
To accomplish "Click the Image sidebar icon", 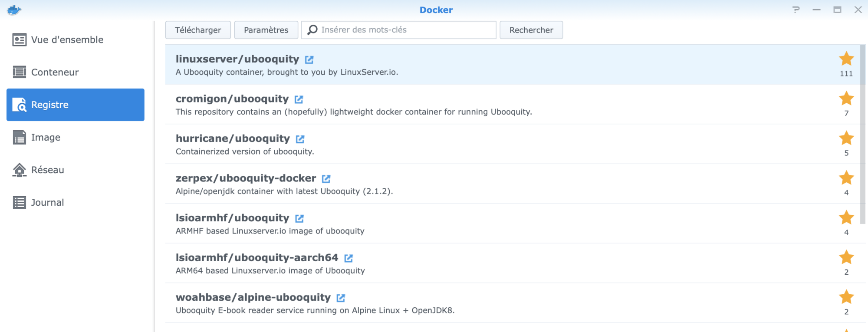I will pos(19,137).
